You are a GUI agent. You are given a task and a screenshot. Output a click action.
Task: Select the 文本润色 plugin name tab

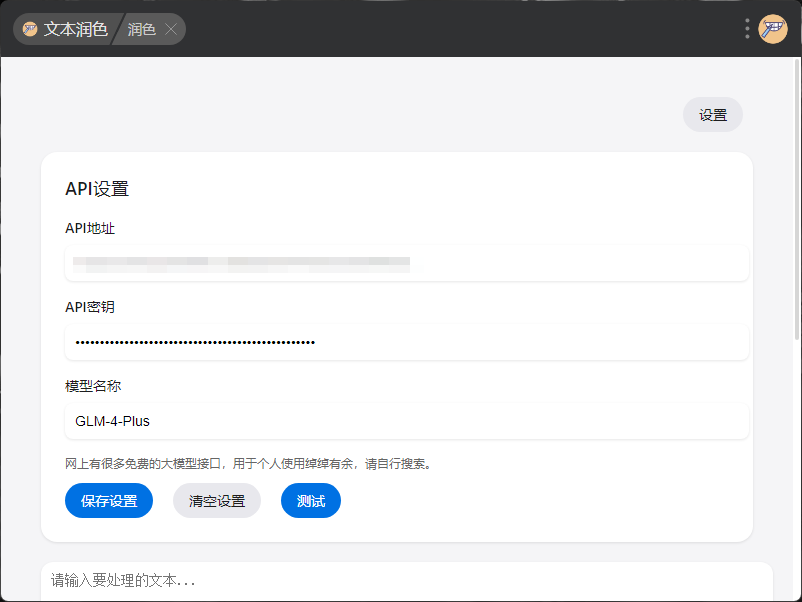point(76,29)
